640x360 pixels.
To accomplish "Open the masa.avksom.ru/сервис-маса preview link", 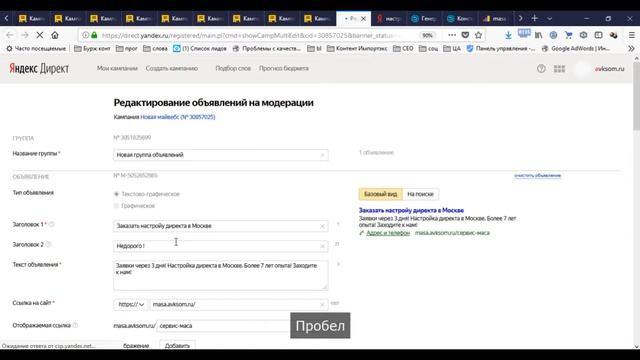I will click(x=452, y=233).
